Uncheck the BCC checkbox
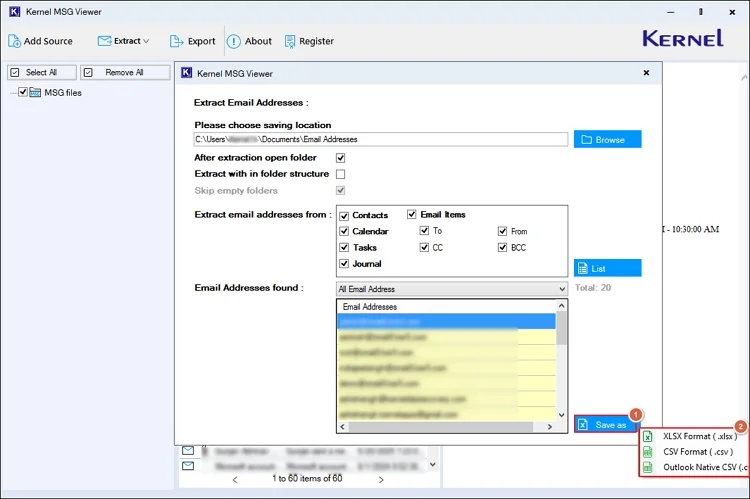 tap(503, 247)
